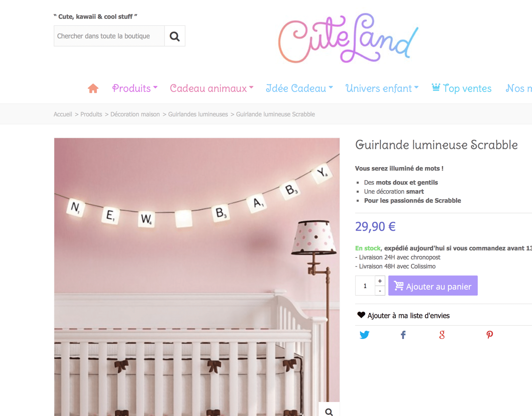Share product on Facebook
The width and height of the screenshot is (532, 416).
403,335
